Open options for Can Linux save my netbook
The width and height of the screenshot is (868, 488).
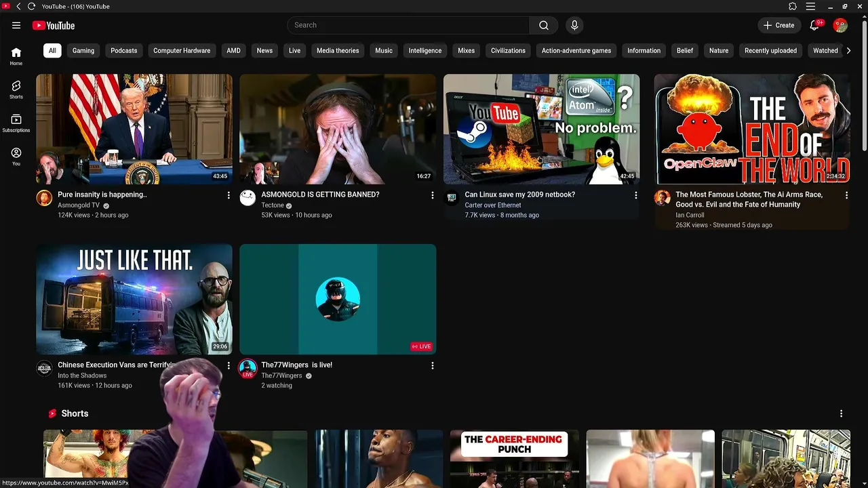click(635, 195)
